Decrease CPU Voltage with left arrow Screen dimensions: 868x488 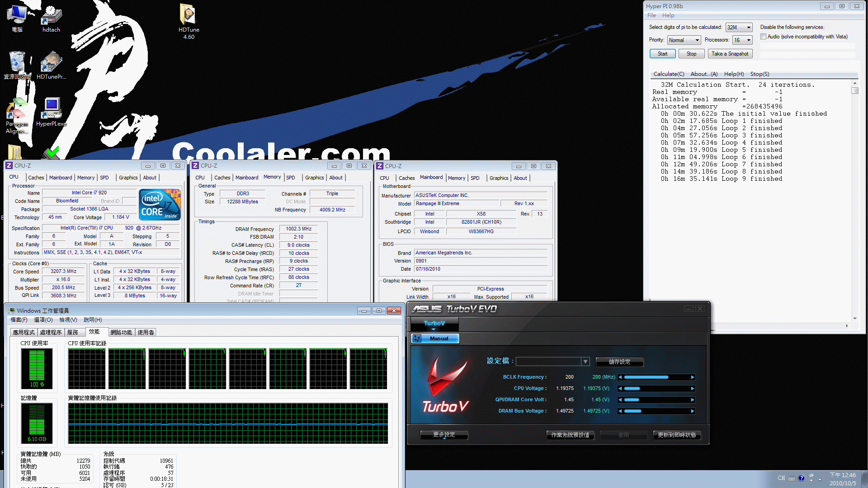(x=620, y=389)
